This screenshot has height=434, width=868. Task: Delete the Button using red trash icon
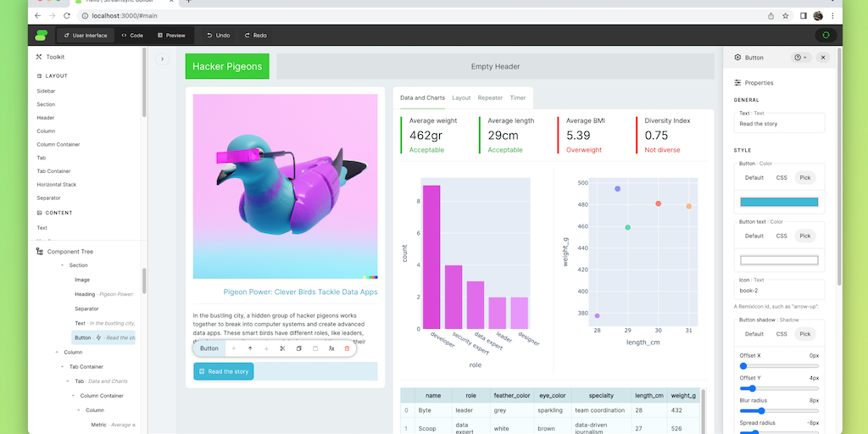pyautogui.click(x=347, y=348)
